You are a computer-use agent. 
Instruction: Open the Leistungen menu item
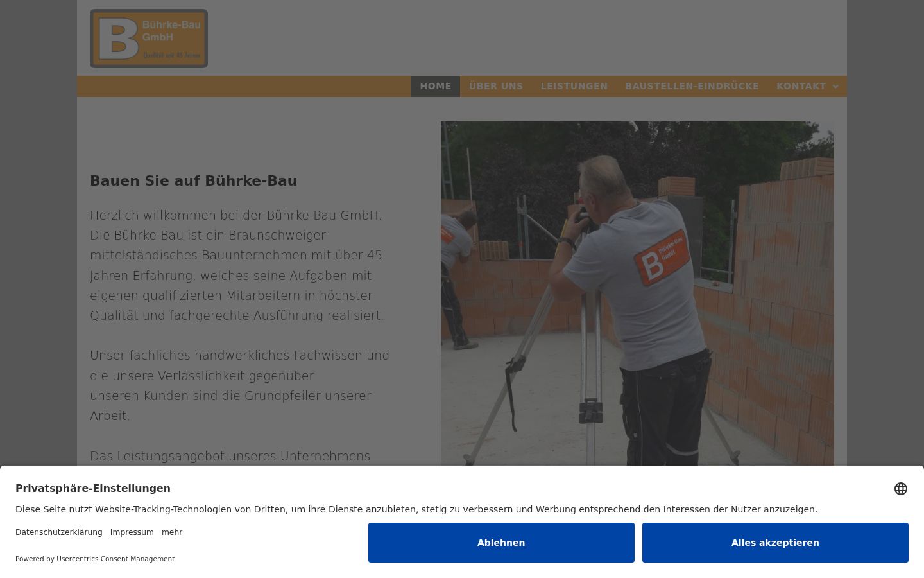pyautogui.click(x=574, y=86)
